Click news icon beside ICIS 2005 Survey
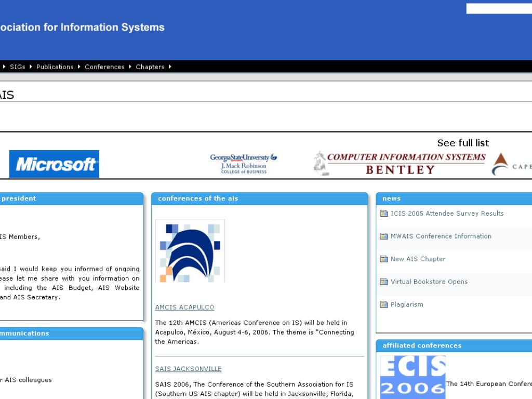This screenshot has width=532, height=399. pos(384,214)
